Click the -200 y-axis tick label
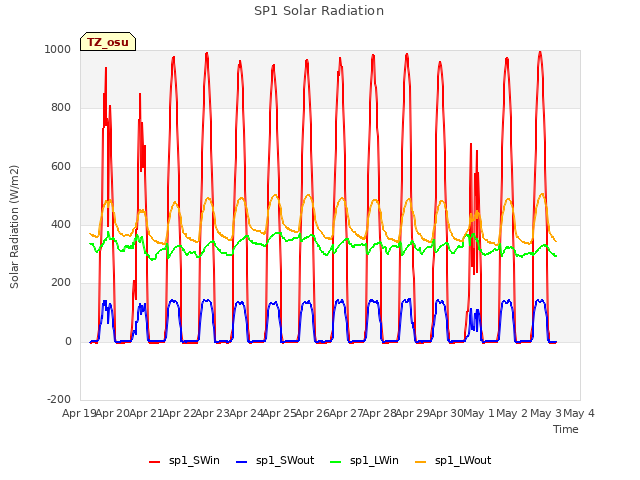This screenshot has width=640, height=480. click(59, 399)
